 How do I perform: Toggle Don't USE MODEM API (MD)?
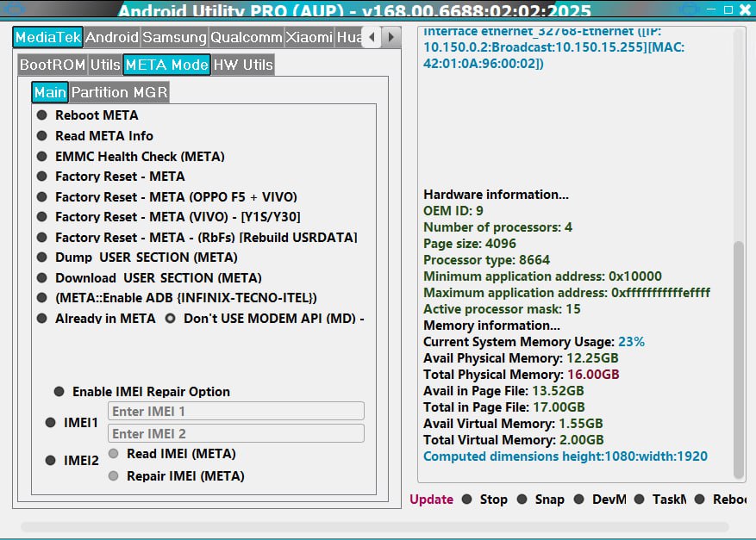pos(265,319)
